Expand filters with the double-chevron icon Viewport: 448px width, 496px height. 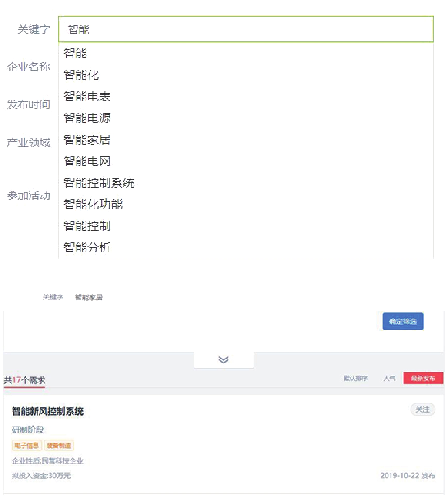tap(224, 360)
